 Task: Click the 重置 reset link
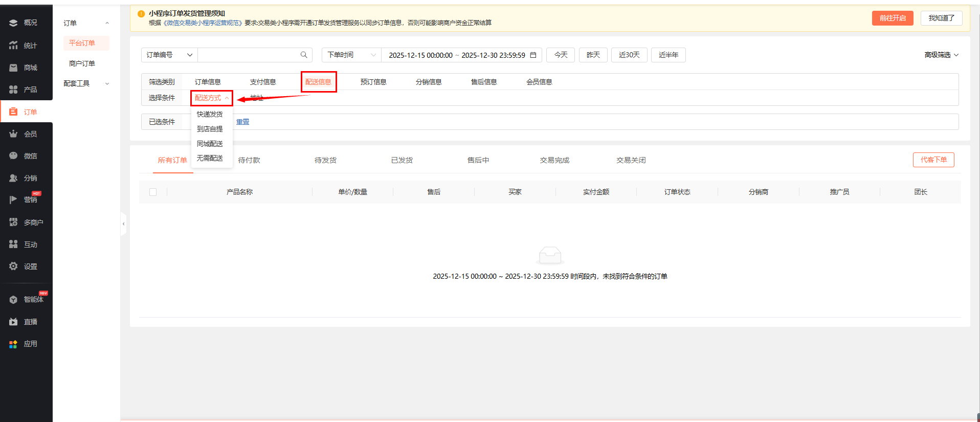point(242,122)
